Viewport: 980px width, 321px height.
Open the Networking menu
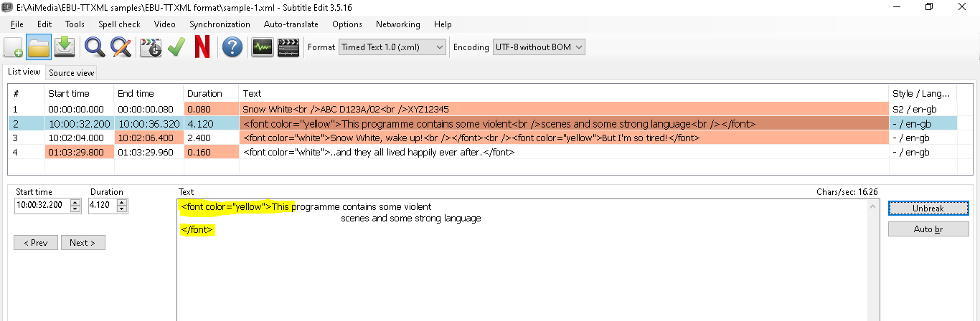click(x=398, y=24)
